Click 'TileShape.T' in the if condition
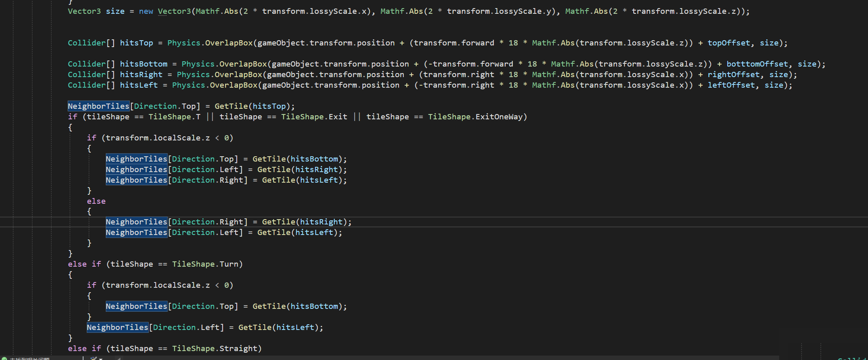 tap(174, 117)
